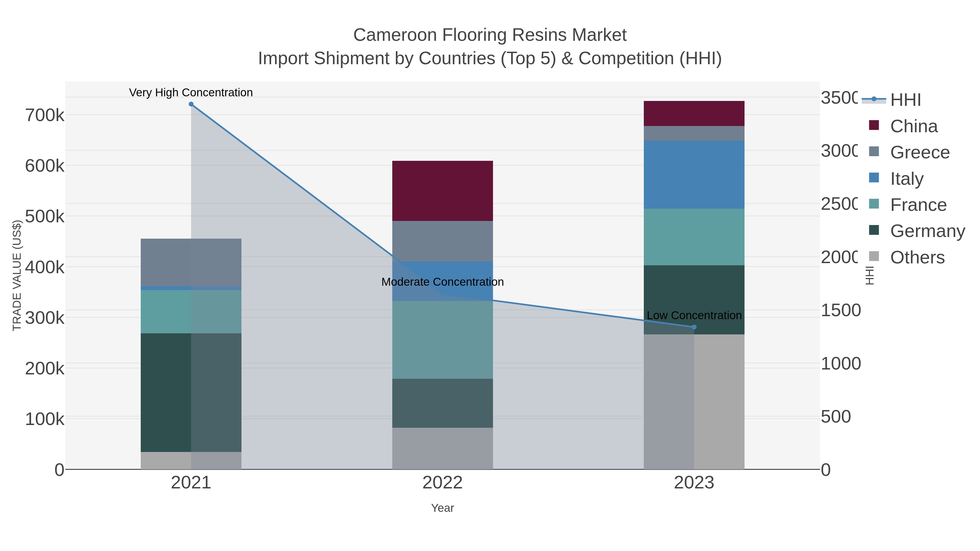The image size is (980, 551).
Task: Click the Germany segment of the 2022 bar
Action: 442,403
